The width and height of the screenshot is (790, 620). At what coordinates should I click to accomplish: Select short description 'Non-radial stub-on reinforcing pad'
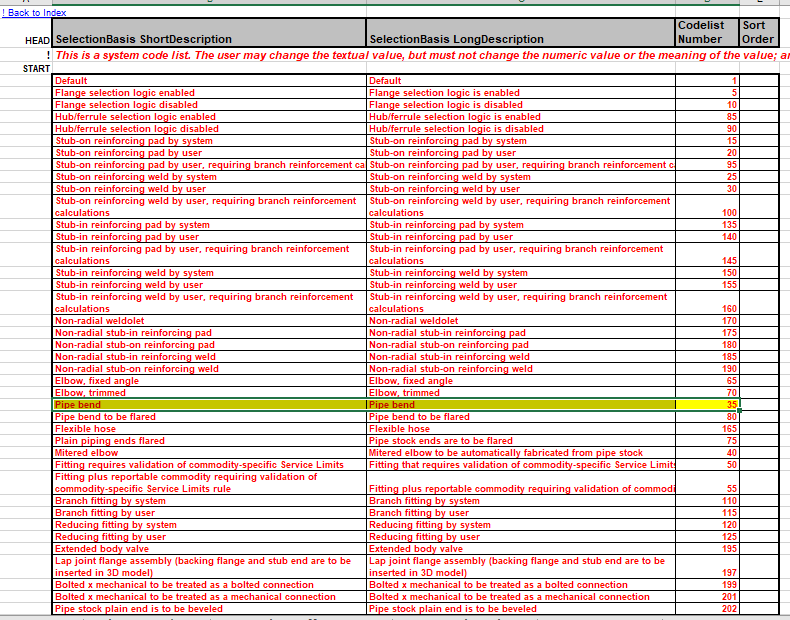click(209, 345)
